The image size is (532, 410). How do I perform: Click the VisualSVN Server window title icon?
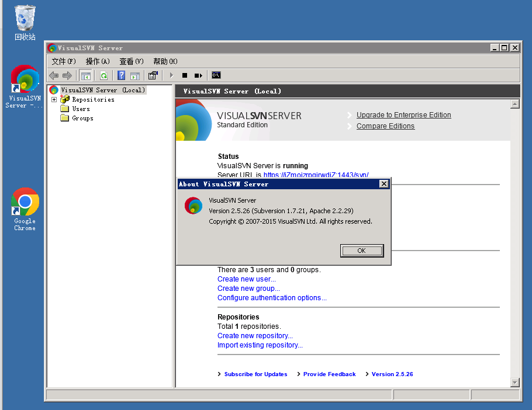click(x=52, y=48)
